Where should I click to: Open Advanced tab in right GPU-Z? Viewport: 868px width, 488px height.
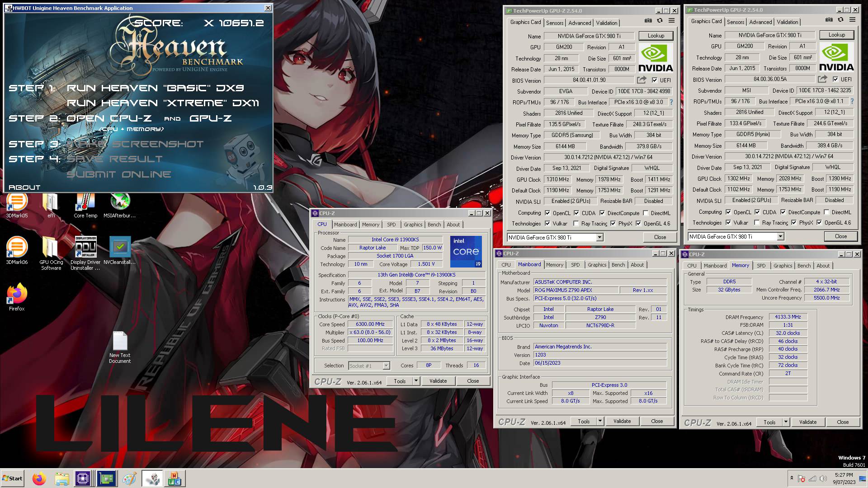coord(760,22)
